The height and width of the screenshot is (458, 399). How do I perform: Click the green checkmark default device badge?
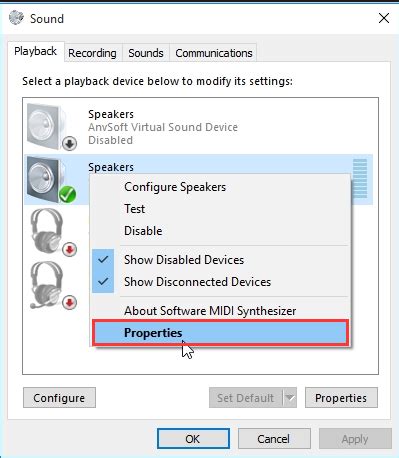(68, 195)
